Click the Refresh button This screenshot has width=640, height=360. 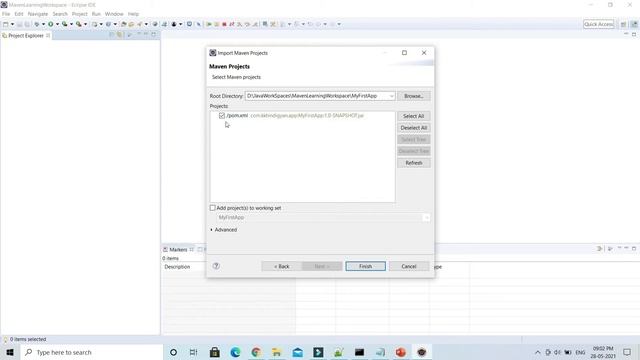click(x=413, y=163)
